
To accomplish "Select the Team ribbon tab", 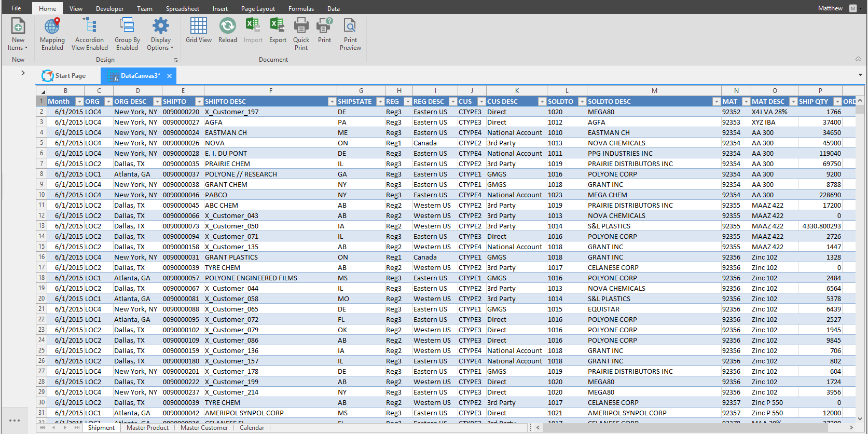I will pos(144,8).
